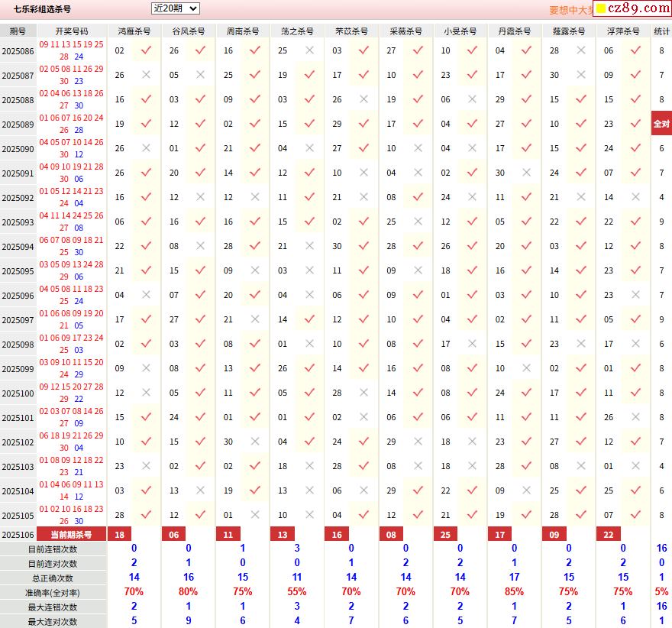Select period number 2025106
This screenshot has height=628, width=672.
point(18,535)
